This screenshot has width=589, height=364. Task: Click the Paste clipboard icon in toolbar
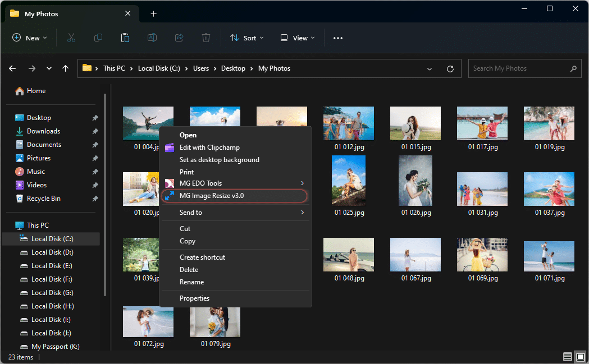[x=125, y=38]
